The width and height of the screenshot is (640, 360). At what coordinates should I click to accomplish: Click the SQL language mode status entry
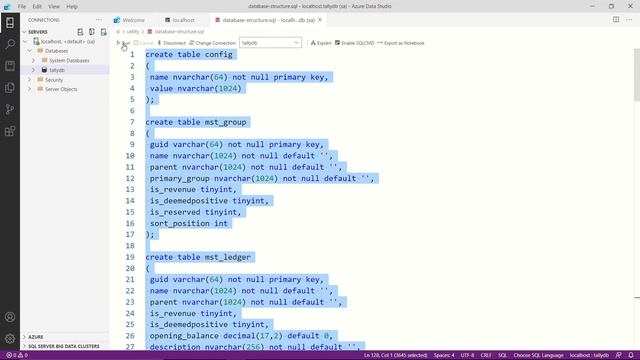[x=502, y=355]
